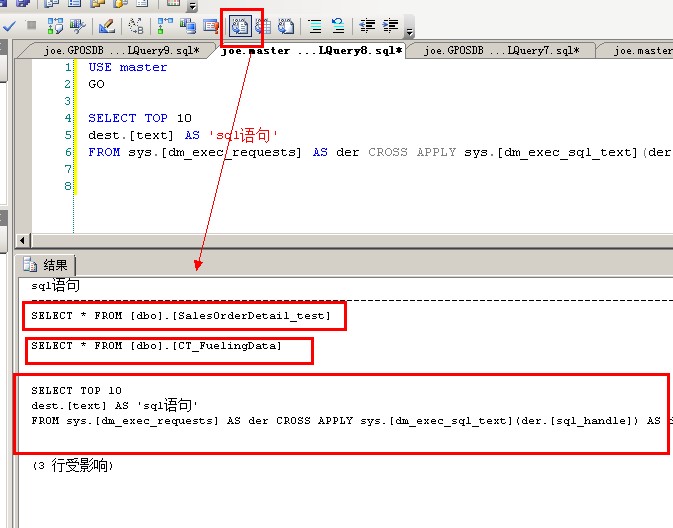
Task: Click the 'GO' statement on line 2
Action: [96, 84]
